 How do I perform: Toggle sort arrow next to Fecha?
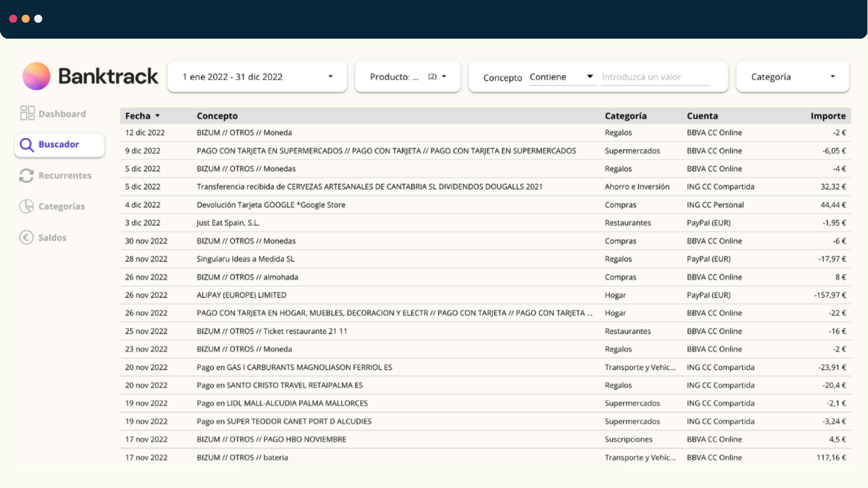pyautogui.click(x=157, y=116)
